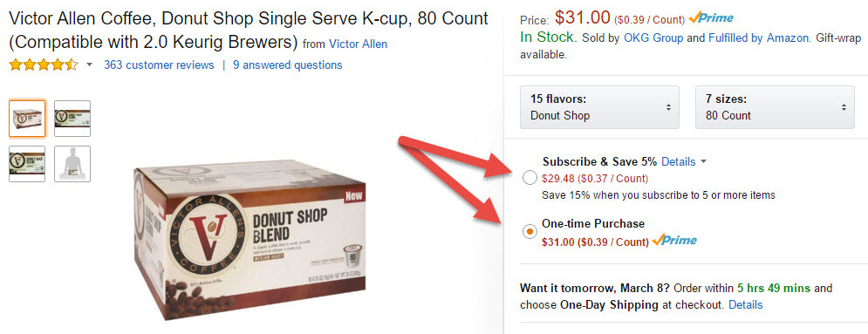This screenshot has width=868, height=334.
Task: Expand the 15 flavors dropdown
Action: coord(599,107)
